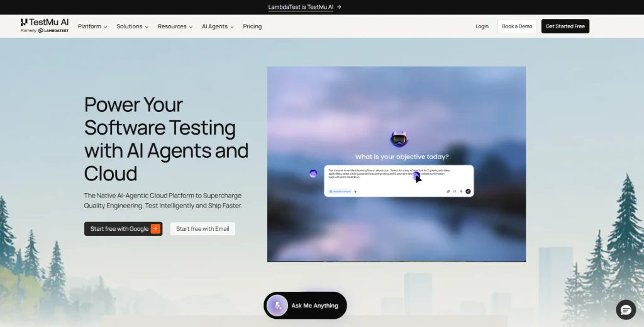
Task: Click the Power Your Software Testing headline
Action: (166, 139)
